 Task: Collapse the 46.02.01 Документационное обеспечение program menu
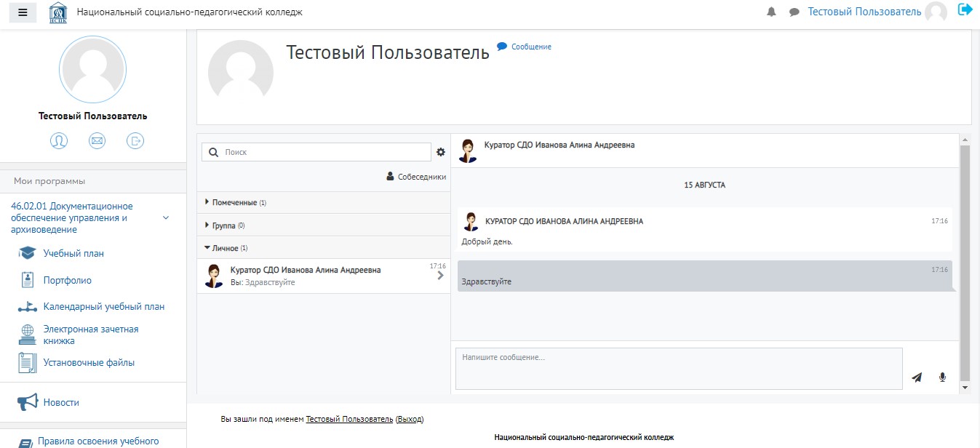(166, 217)
